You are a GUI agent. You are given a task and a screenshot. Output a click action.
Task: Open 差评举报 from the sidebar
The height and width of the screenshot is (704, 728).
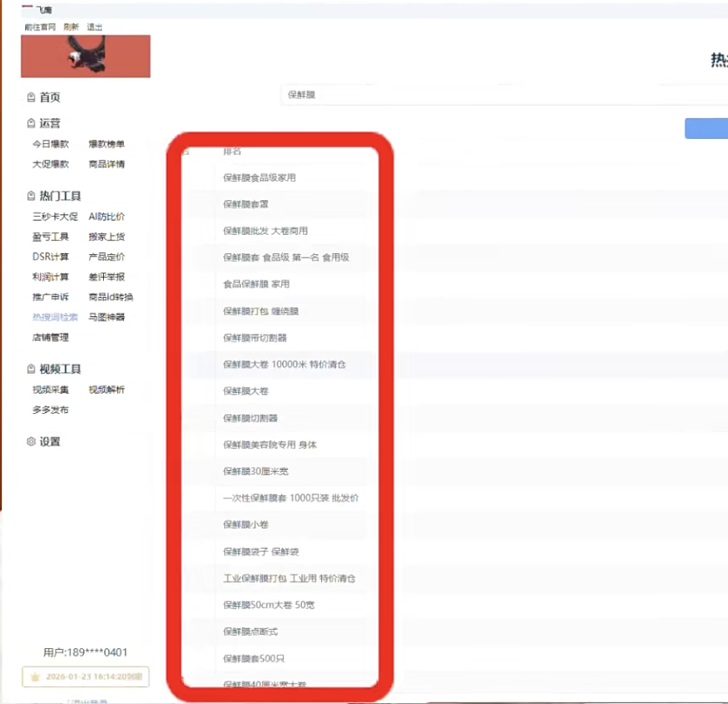106,277
